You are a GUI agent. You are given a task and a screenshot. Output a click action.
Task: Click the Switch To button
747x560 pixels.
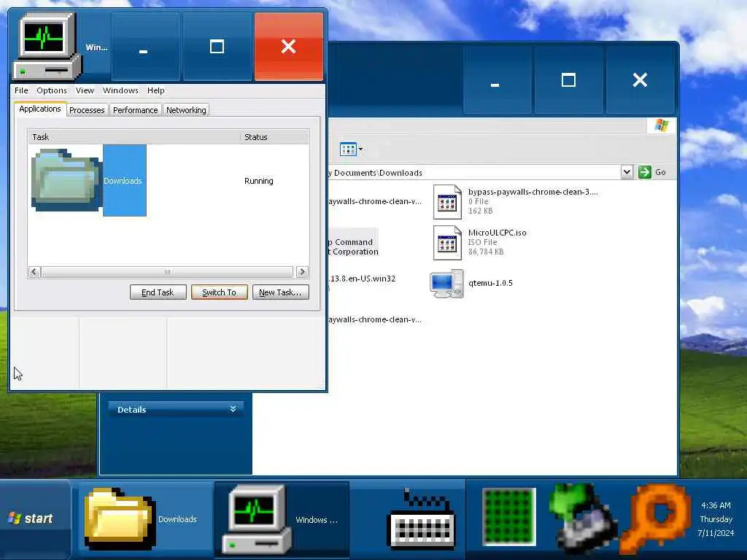(219, 292)
